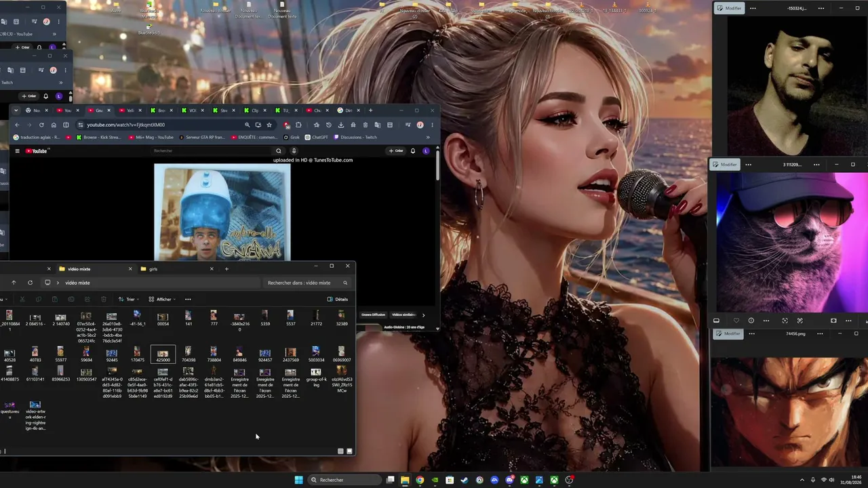Click Modifier in the cat image window
The image size is (868, 488).
[725, 165]
